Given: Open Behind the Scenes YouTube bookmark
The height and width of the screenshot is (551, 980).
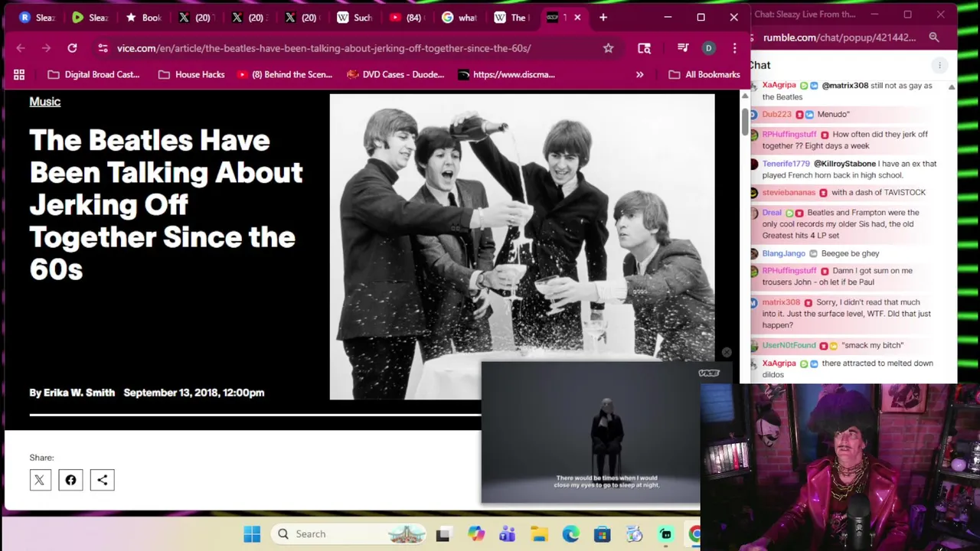Looking at the screenshot, I should point(284,74).
